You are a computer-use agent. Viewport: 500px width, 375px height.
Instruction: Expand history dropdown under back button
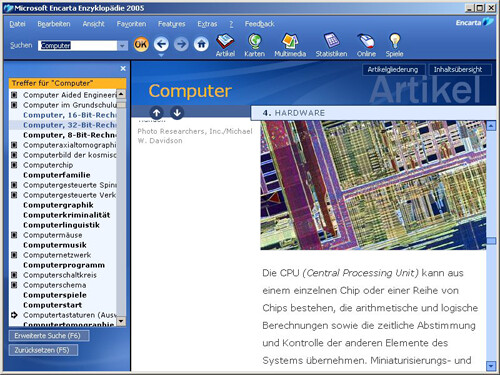(x=161, y=55)
